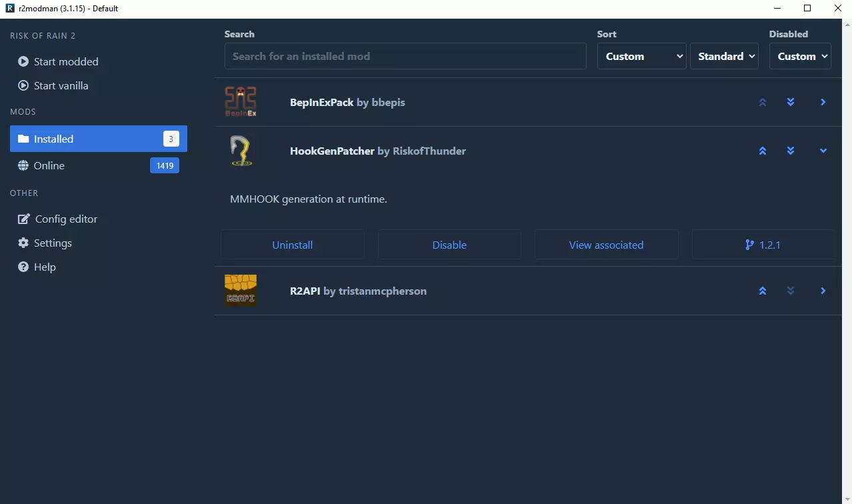Collapse the HookGenPatcher mod details

(x=823, y=151)
